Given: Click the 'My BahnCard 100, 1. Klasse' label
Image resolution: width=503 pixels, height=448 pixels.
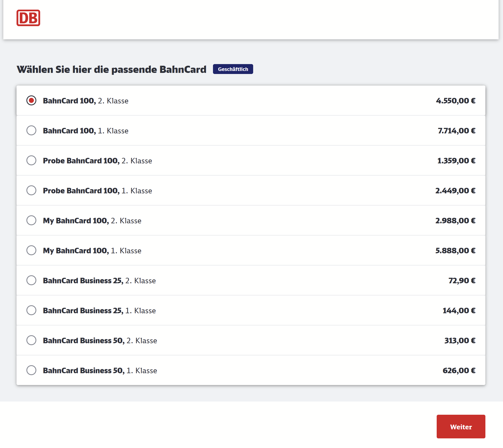Looking at the screenshot, I should click(92, 251).
